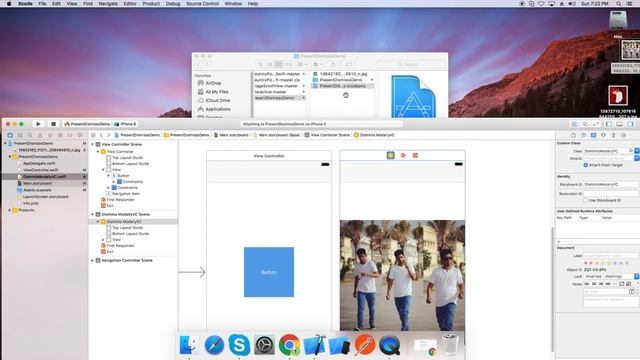Open the Class dropdown in Custom Class

[637, 151]
